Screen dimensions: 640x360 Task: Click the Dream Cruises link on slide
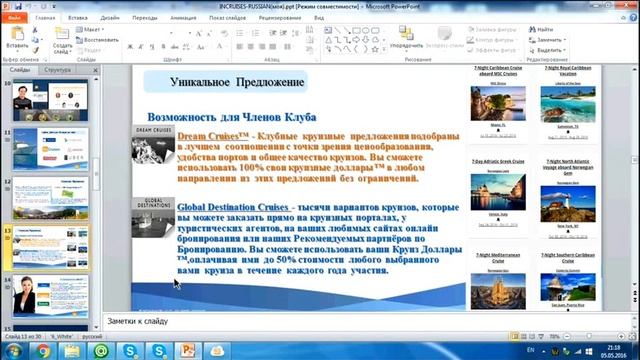pos(213,136)
